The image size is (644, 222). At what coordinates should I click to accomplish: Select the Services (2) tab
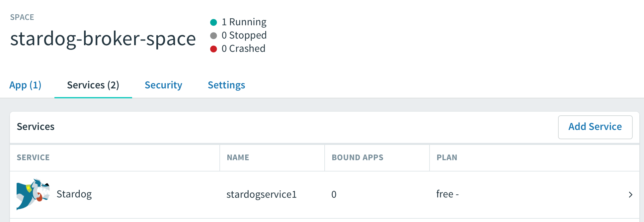[x=93, y=85]
